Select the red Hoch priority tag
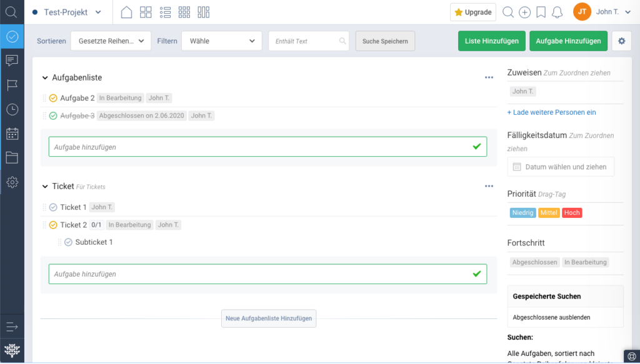Viewport: 640px width, 364px height. 572,212
